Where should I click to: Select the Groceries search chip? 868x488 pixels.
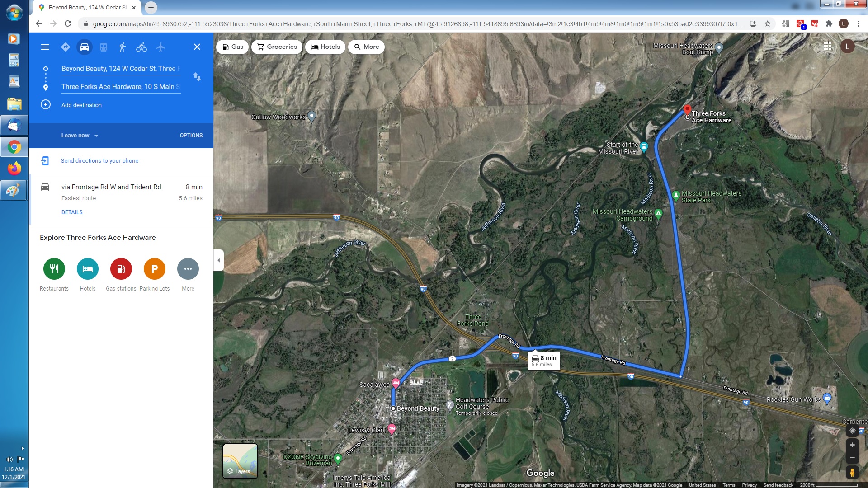click(277, 47)
